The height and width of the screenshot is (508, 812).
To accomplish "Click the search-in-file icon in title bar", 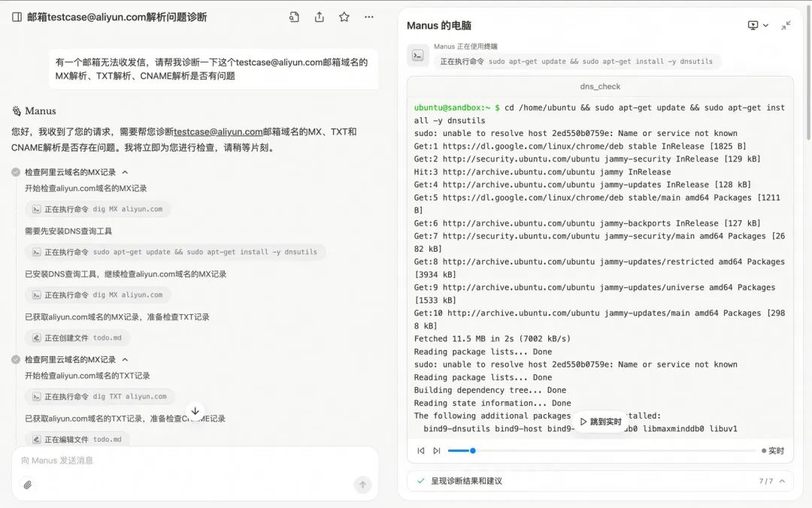I will [293, 17].
